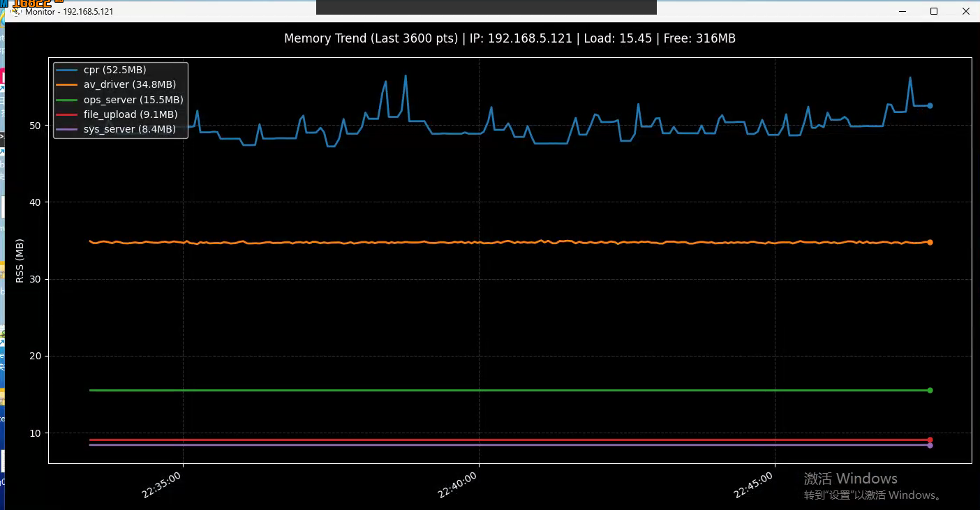Click the Memory Trend chart title
This screenshot has height=510, width=980.
click(x=510, y=38)
